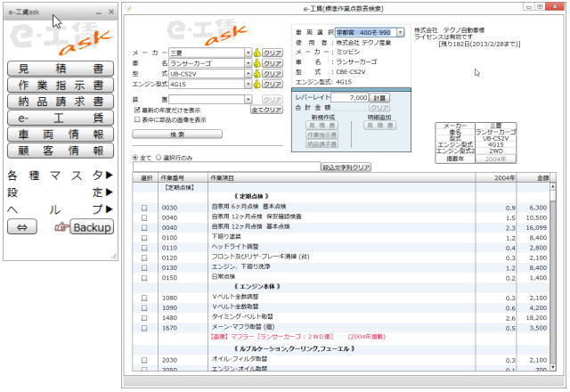The width and height of the screenshot is (570, 392).
Task: Click the pointing hand icon beside 車名
Action: [x=257, y=63]
